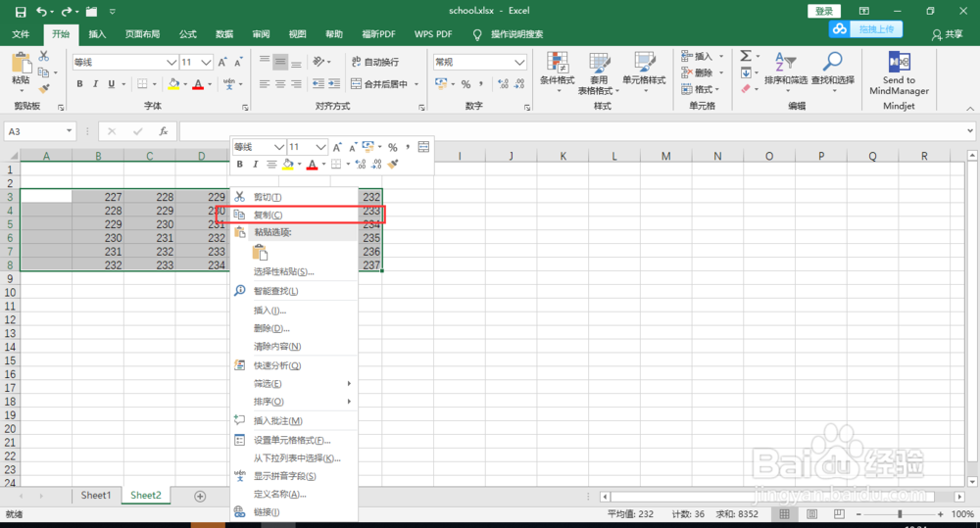Open the ribbon font name dropdown
Viewport: 980px width, 528px height.
(x=171, y=63)
